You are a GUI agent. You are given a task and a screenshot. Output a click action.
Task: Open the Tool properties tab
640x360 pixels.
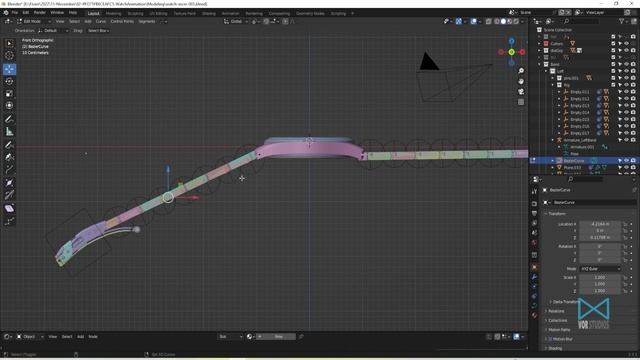click(534, 191)
